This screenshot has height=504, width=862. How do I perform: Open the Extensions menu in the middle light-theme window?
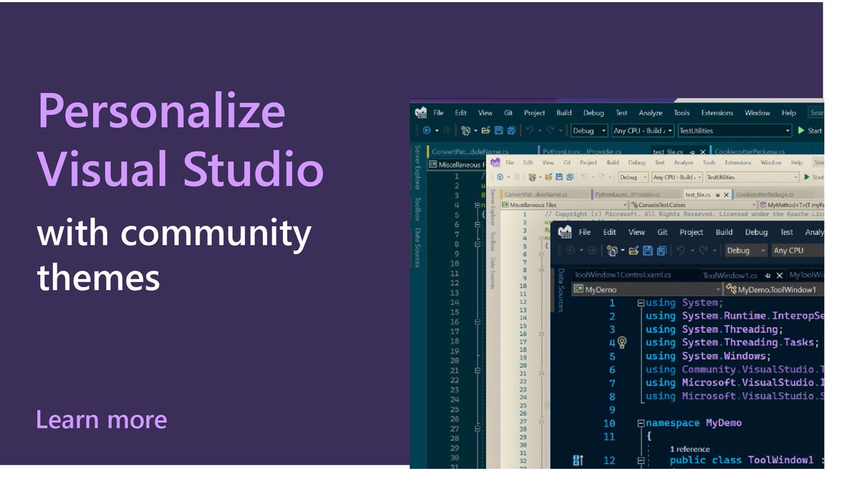coord(738,163)
